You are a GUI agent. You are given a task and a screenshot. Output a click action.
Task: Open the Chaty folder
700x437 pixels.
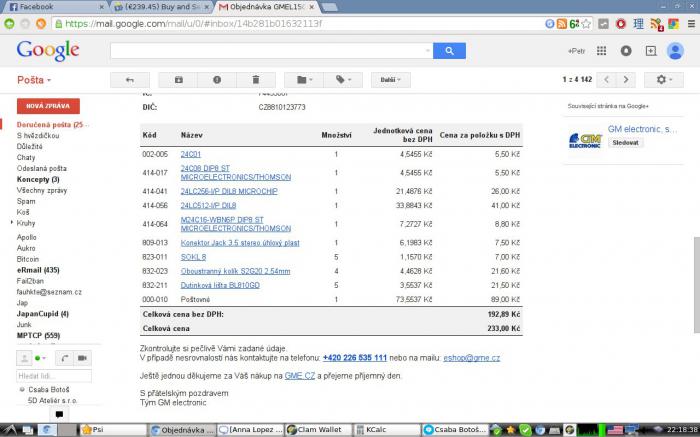[x=26, y=158]
